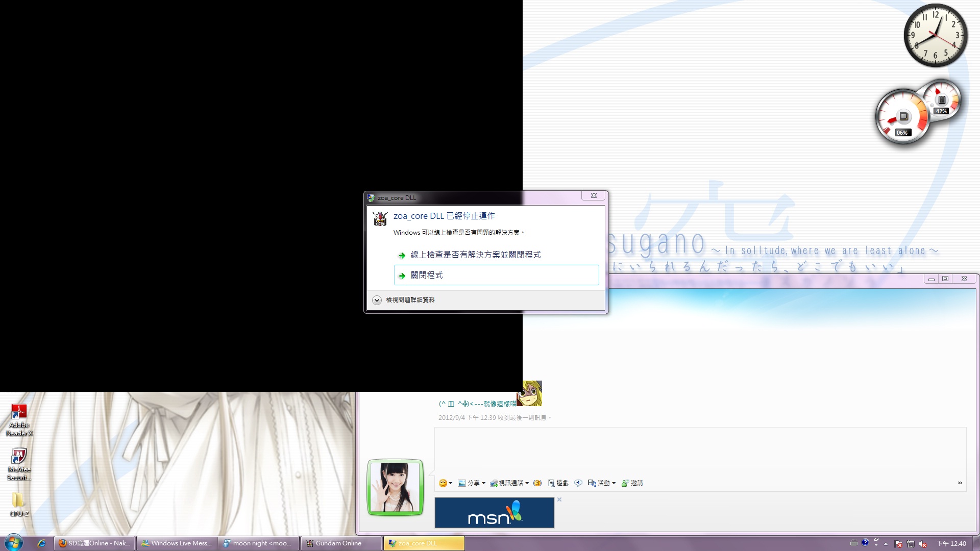Open Action Center flag tray icon

click(x=898, y=544)
